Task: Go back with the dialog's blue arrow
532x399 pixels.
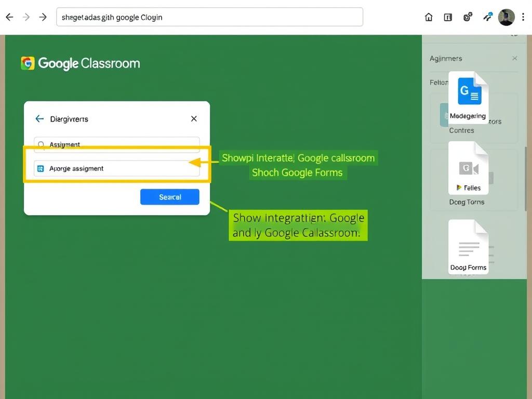Action: [x=39, y=119]
